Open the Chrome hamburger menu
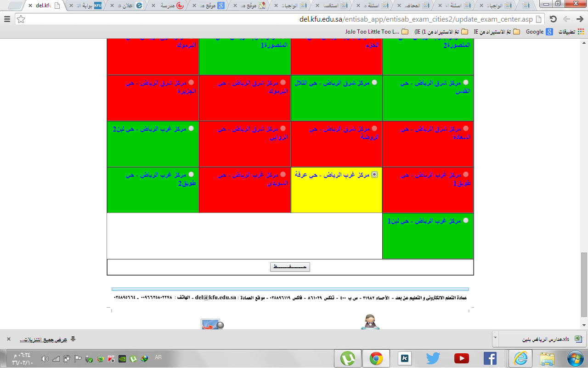 [x=7, y=19]
